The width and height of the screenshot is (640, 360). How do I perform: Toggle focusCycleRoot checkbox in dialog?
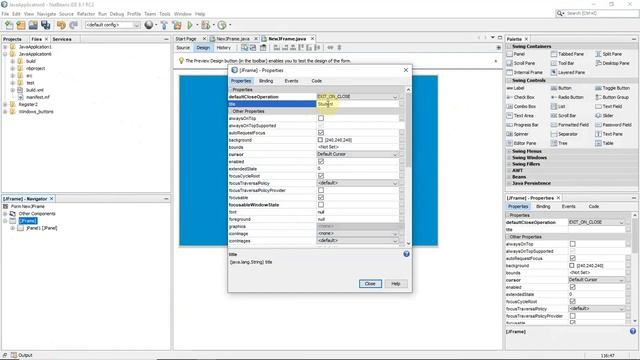click(x=321, y=176)
